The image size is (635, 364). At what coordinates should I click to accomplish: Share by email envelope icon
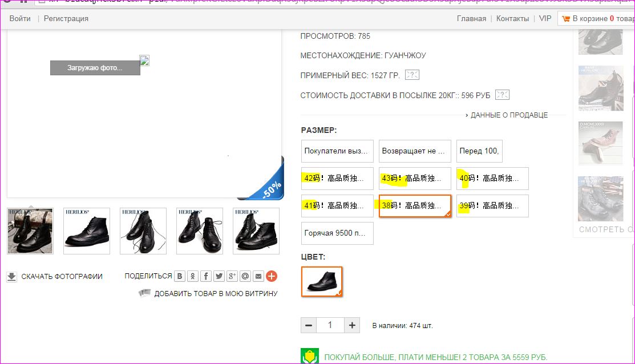258,276
